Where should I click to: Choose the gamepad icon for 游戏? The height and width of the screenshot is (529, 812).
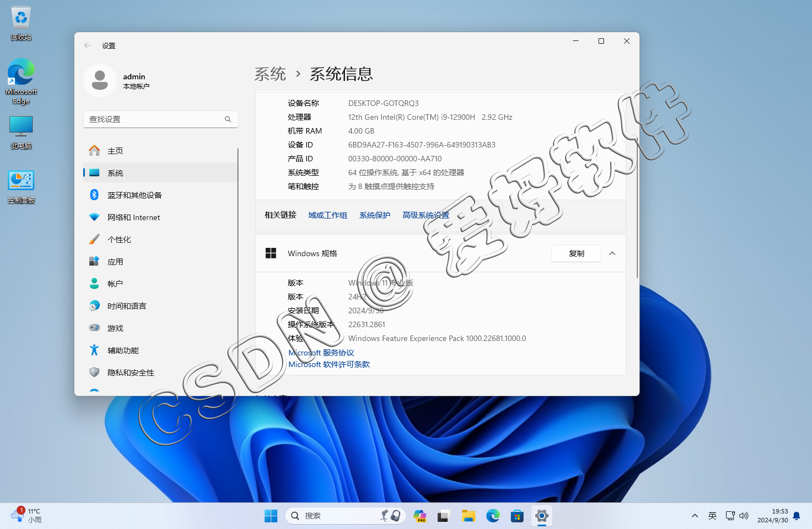pyautogui.click(x=94, y=328)
